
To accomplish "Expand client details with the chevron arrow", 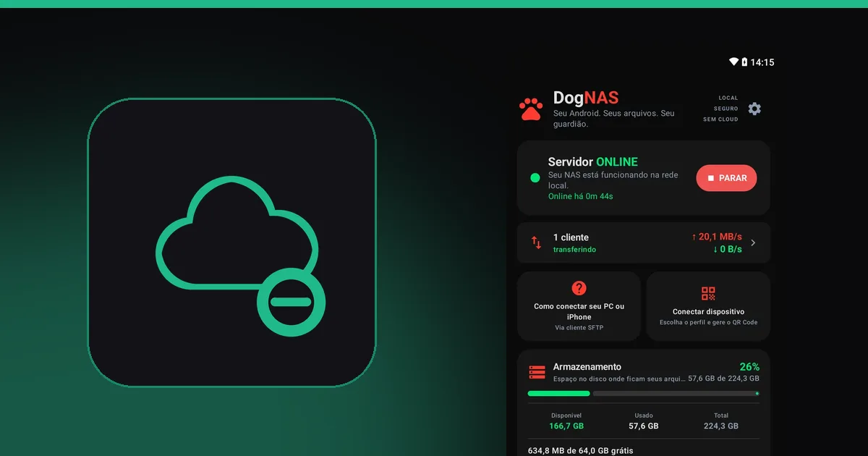I will click(753, 242).
